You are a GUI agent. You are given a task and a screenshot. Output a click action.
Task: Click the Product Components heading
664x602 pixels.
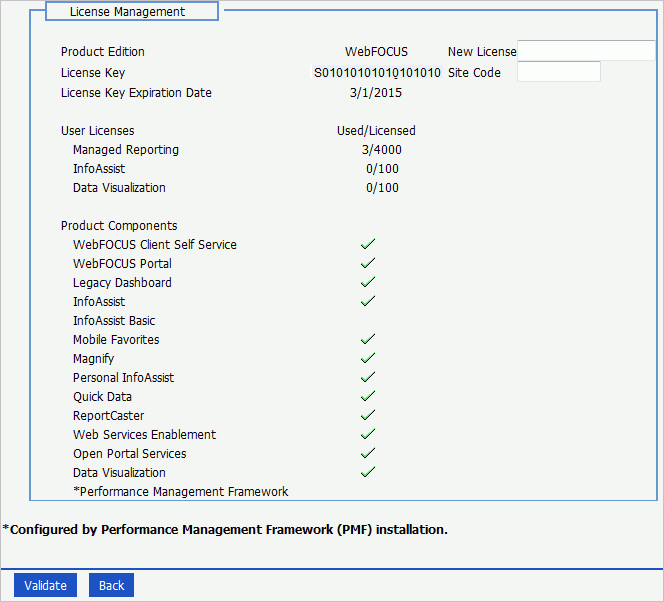point(119,226)
